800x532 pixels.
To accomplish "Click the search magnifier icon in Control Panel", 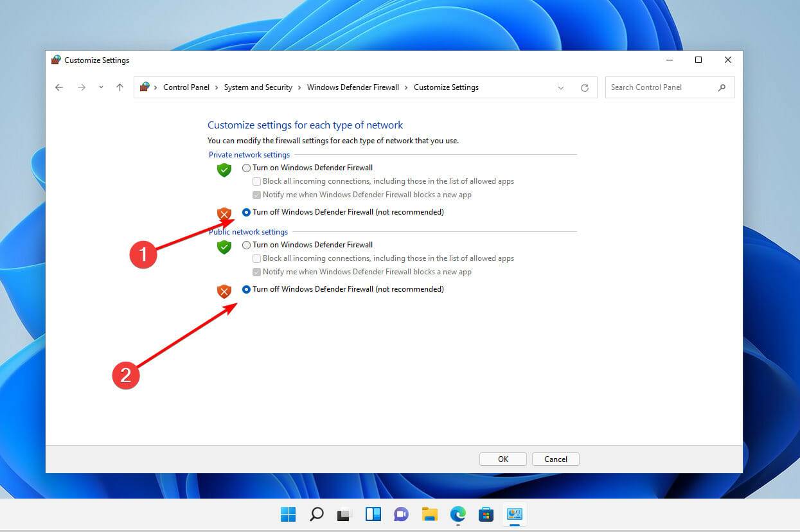I will [722, 87].
